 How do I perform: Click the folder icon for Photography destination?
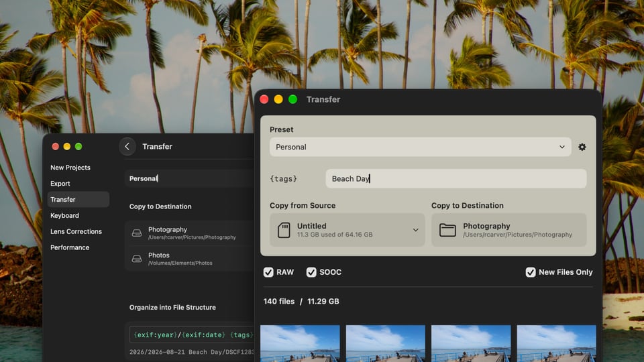(x=447, y=230)
